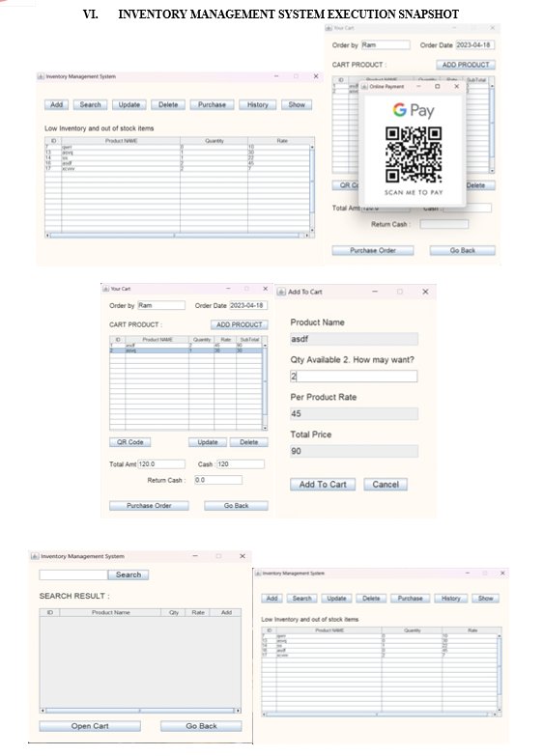Click History in the lower Inventory main window
543x756 pixels.
(x=450, y=598)
